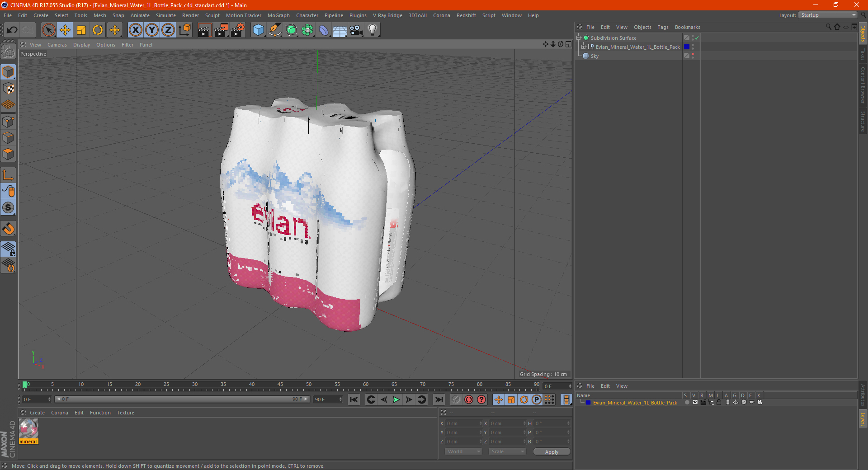Toggle Autokeying button
This screenshot has height=470, width=868.
pos(469,399)
